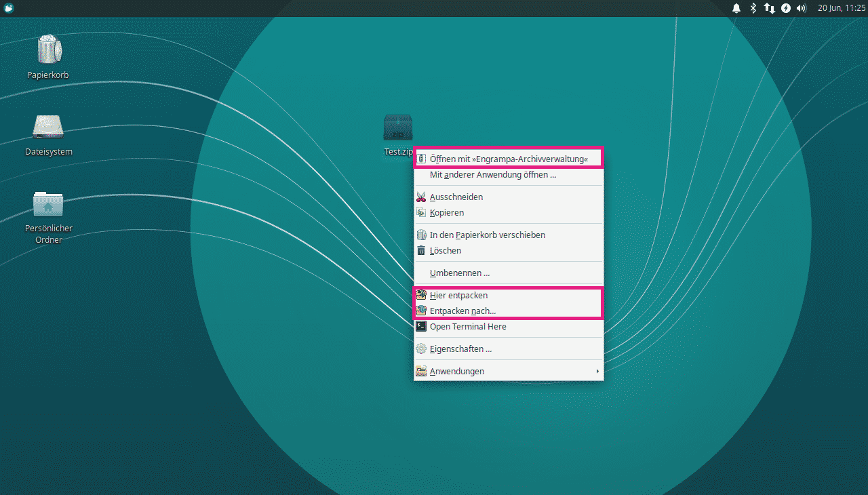Choose In den Papierkorb verschieben
Image resolution: width=868 pixels, height=495 pixels.
[509, 235]
